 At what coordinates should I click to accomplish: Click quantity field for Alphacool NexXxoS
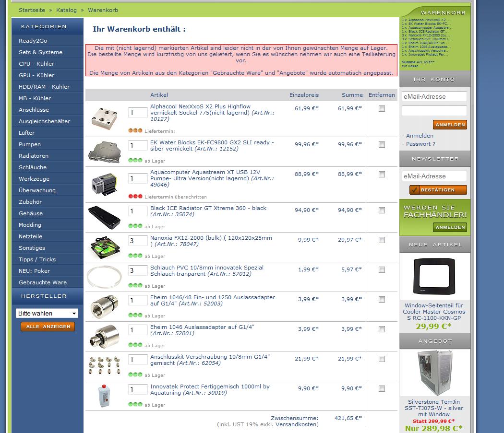(138, 112)
